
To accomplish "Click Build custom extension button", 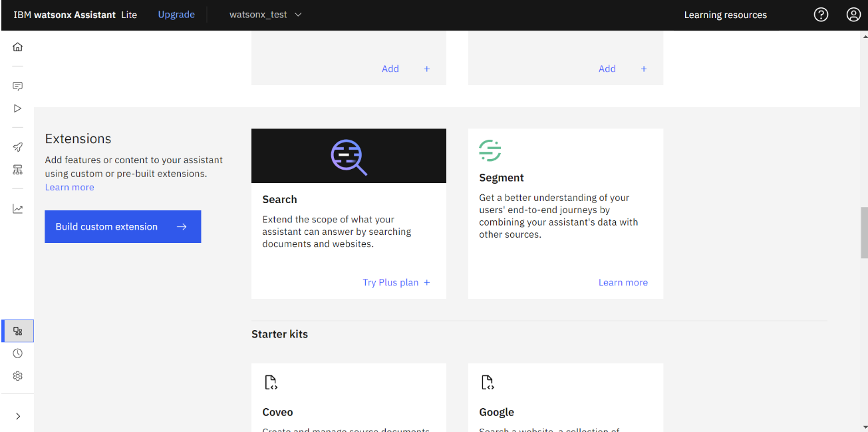I will click(122, 227).
